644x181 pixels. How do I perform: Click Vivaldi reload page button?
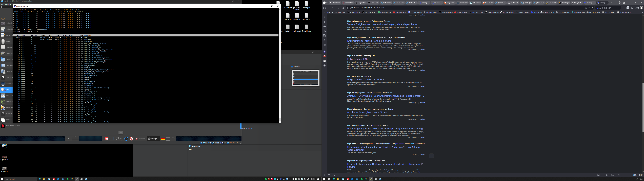point(343,8)
